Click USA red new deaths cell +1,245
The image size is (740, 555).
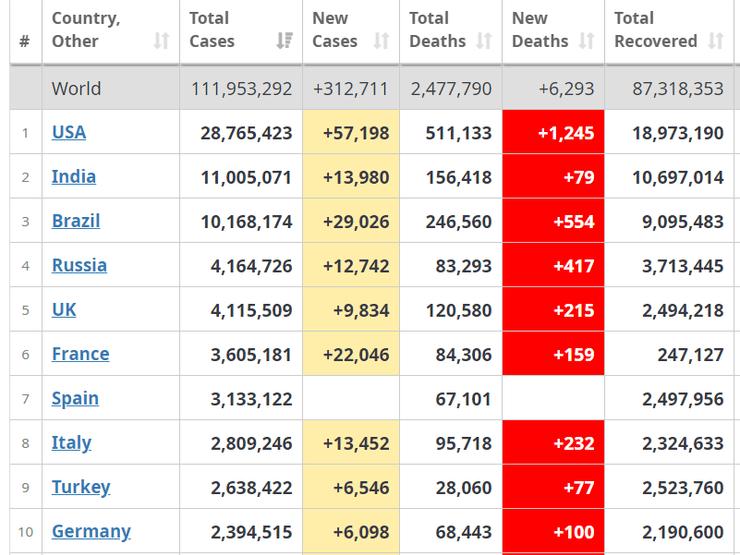[x=553, y=132]
